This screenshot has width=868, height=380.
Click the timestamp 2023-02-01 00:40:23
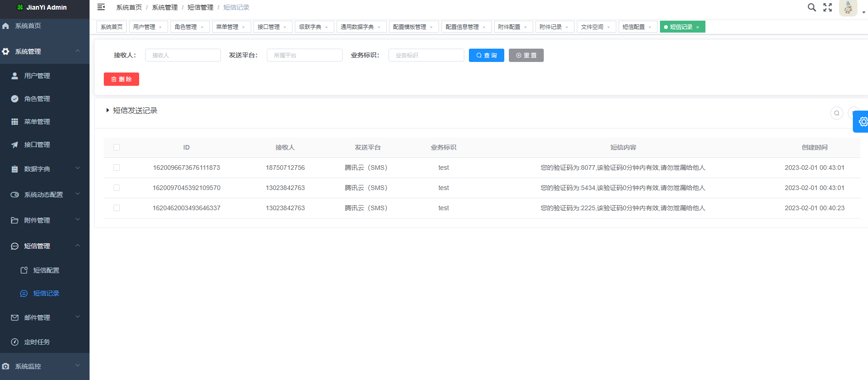814,208
